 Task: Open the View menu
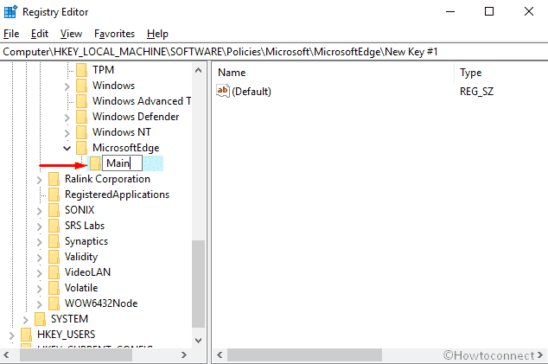[71, 34]
